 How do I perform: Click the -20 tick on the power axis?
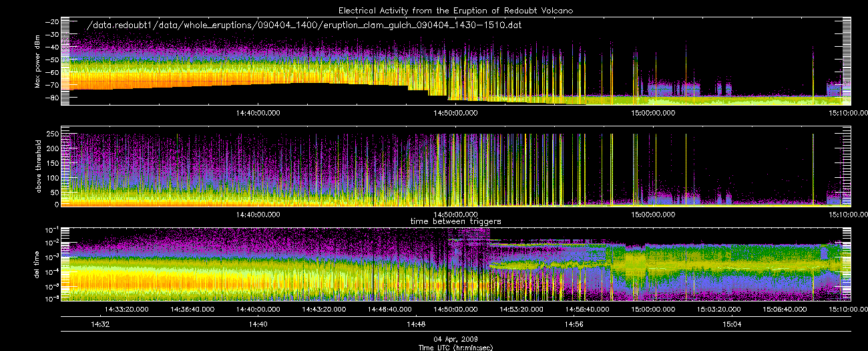click(51, 21)
